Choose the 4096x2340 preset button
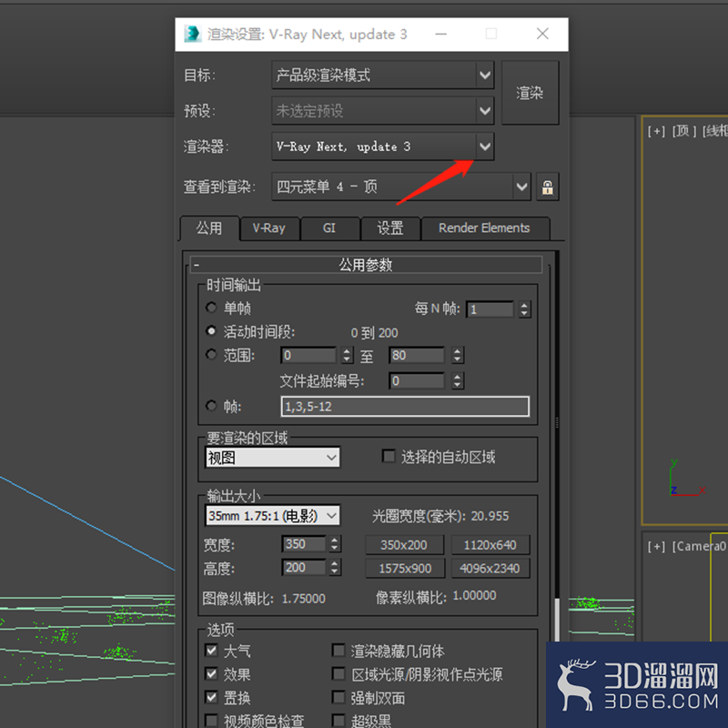The width and height of the screenshot is (728, 728). tap(490, 569)
